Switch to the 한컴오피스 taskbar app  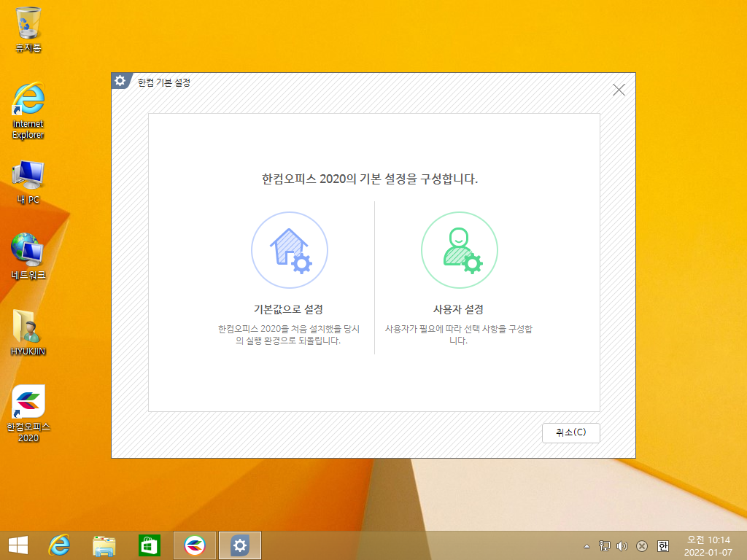pos(194,545)
